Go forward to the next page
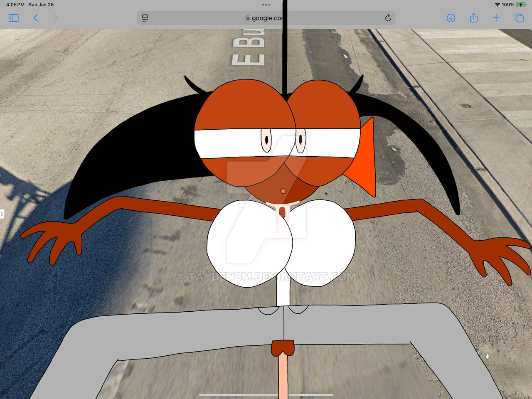The image size is (532, 399). click(56, 18)
